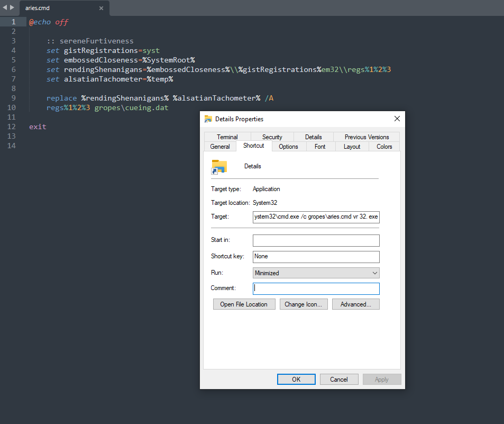Switch to the Options tab
This screenshot has width=504, height=424.
tap(288, 146)
